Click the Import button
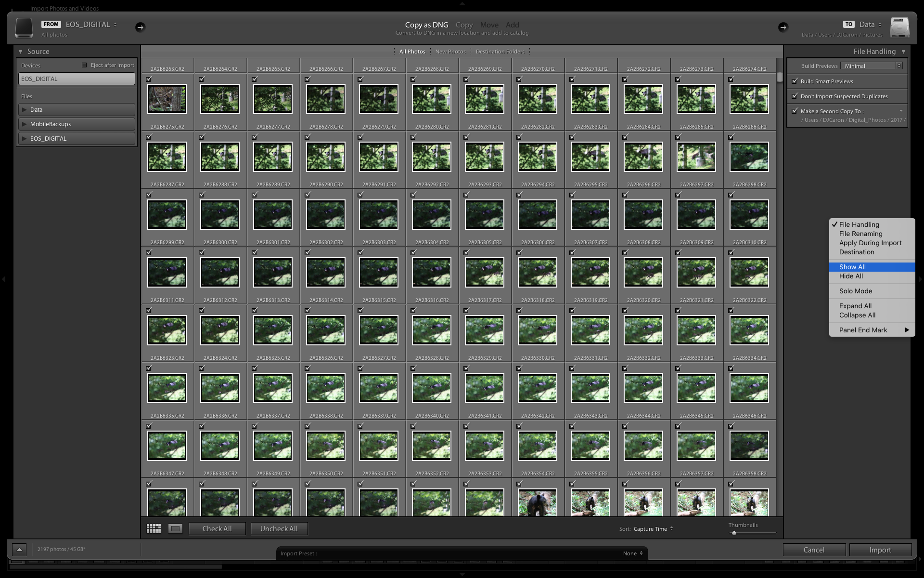Screen dimensions: 924x578 880,550
